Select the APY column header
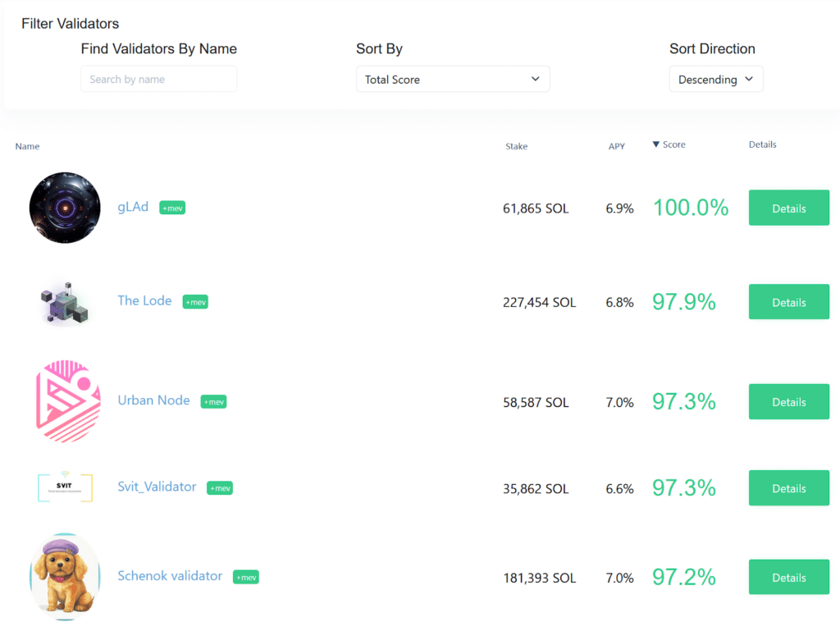This screenshot has width=840, height=622. (x=616, y=146)
